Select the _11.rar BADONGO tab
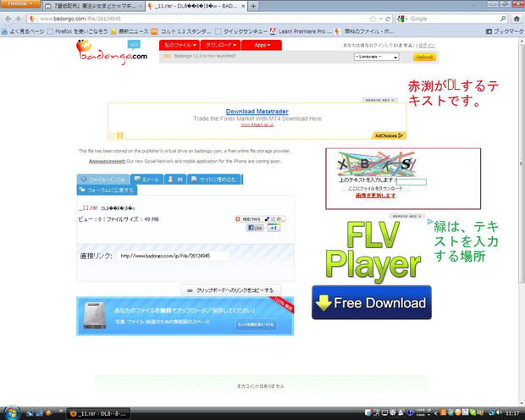 196,6
